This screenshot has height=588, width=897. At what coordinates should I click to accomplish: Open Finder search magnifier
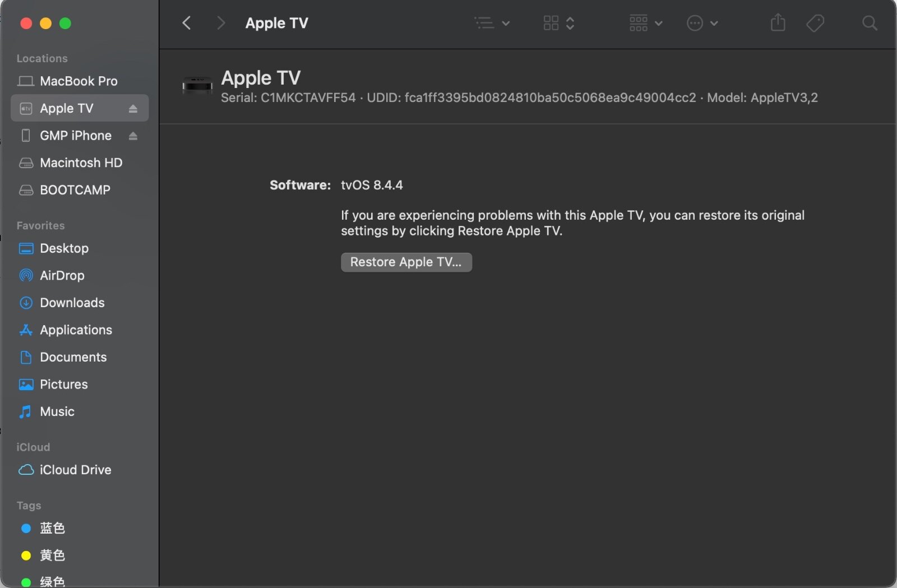point(870,23)
